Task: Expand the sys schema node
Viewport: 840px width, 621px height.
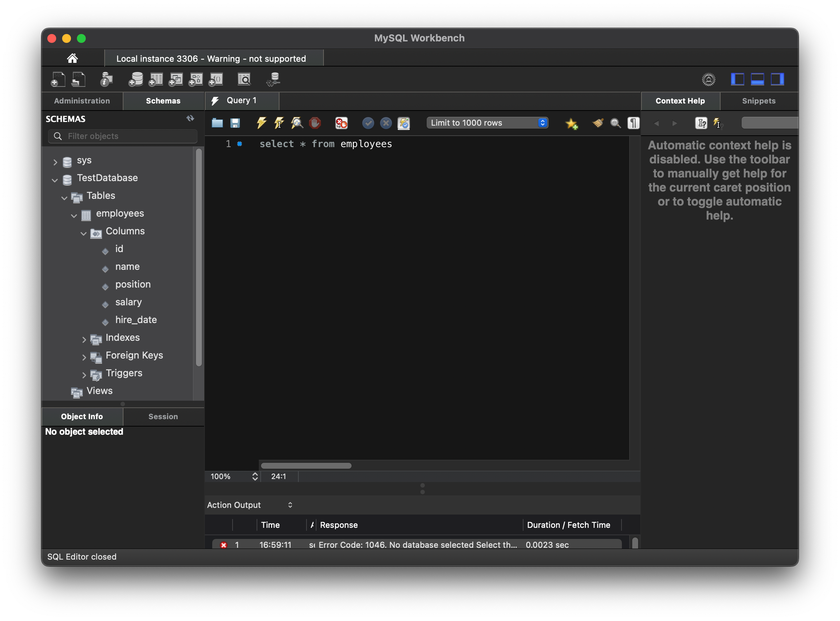Action: click(x=55, y=162)
